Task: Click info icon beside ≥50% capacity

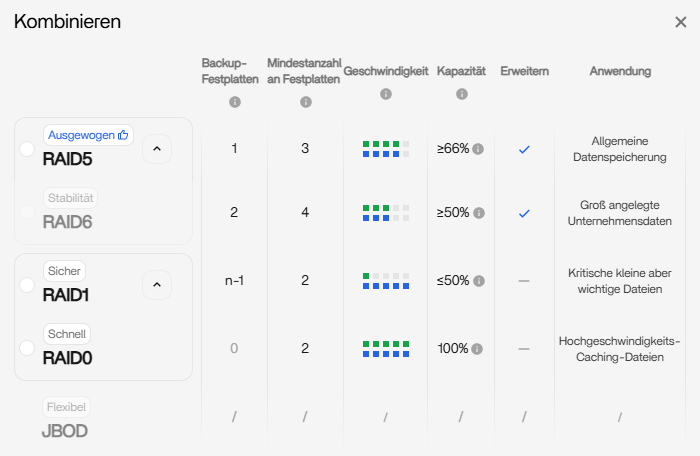Action: click(478, 213)
